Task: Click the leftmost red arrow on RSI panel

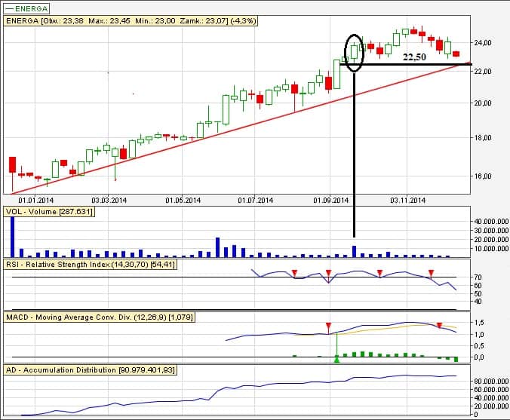Action: click(295, 271)
